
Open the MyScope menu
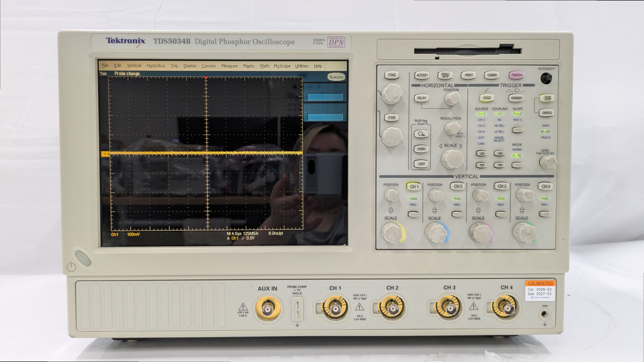point(282,66)
